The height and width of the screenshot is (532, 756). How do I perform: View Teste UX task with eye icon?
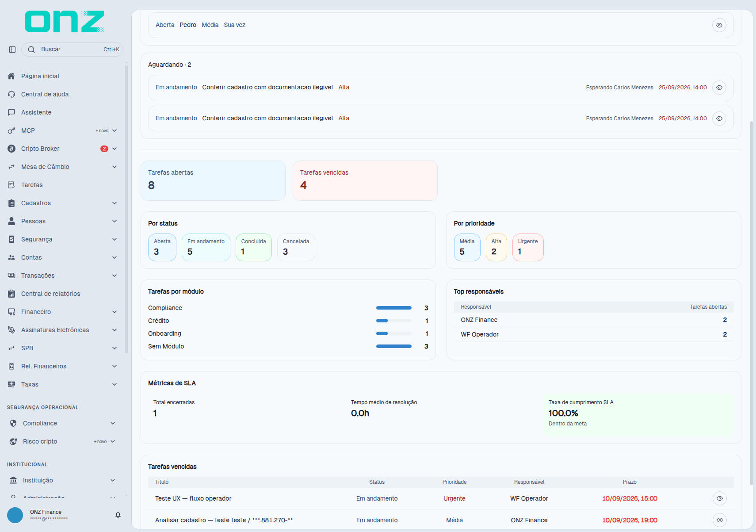[720, 498]
